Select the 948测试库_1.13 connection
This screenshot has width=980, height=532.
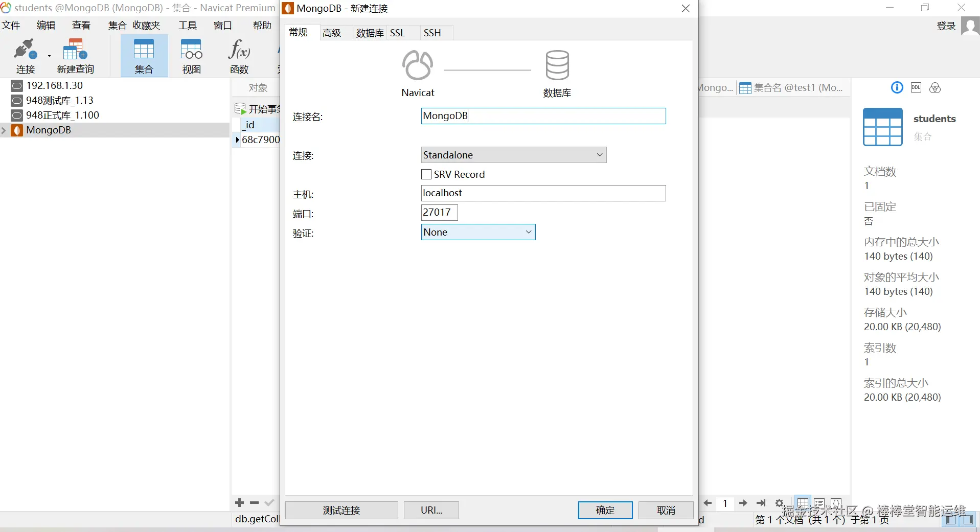[60, 101]
